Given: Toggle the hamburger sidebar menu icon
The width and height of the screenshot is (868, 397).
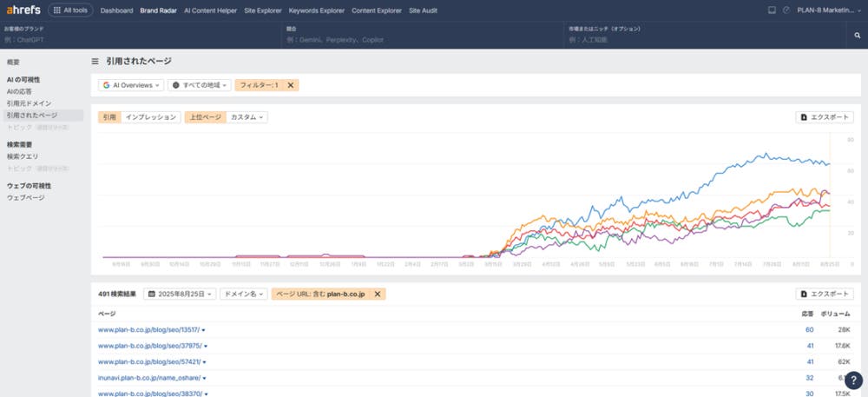Looking at the screenshot, I should click(x=95, y=62).
